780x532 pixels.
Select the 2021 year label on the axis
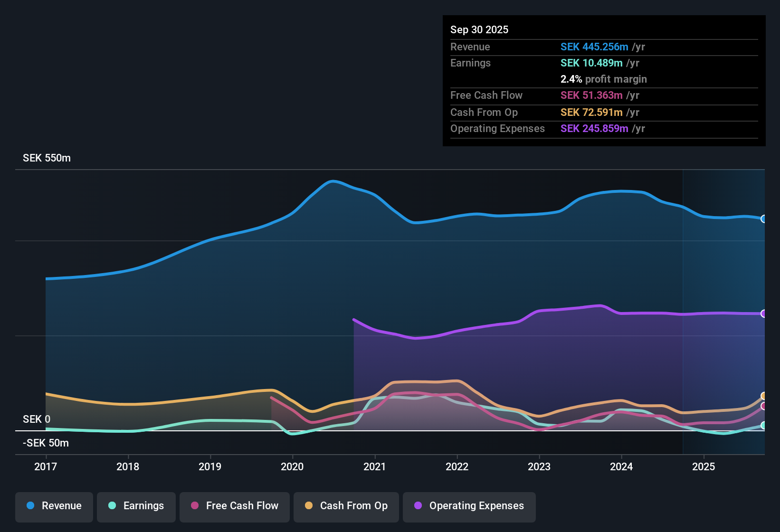(375, 467)
